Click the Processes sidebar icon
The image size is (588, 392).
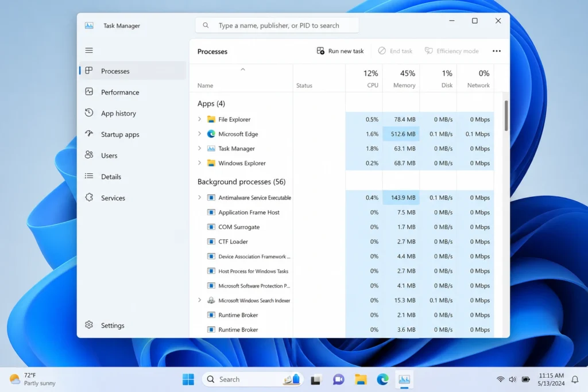(x=89, y=71)
